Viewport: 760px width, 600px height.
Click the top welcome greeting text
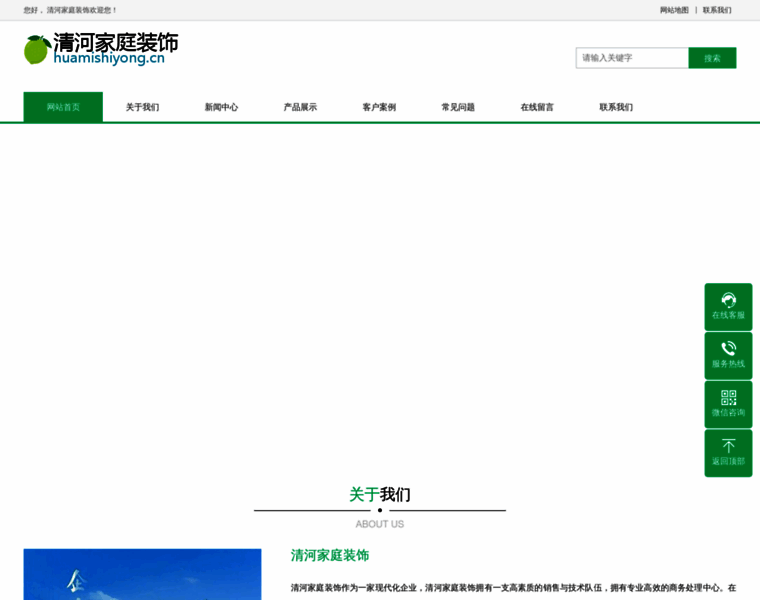(x=70, y=10)
